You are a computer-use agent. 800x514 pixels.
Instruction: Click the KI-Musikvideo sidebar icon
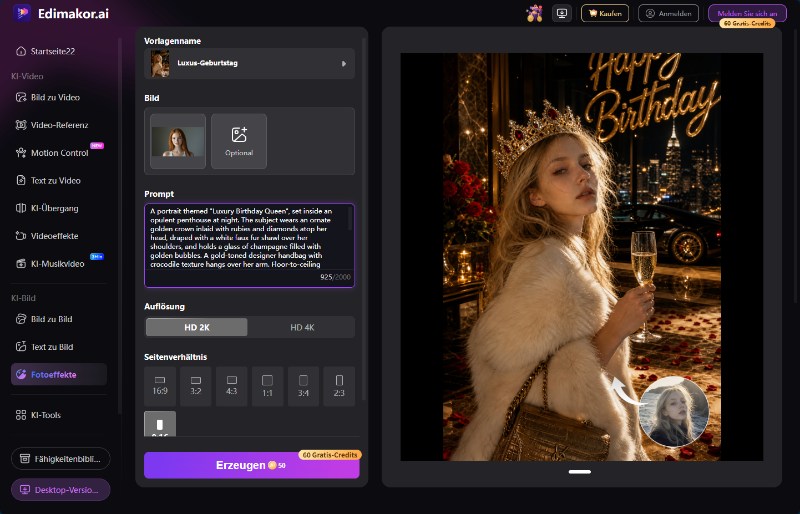click(x=21, y=263)
